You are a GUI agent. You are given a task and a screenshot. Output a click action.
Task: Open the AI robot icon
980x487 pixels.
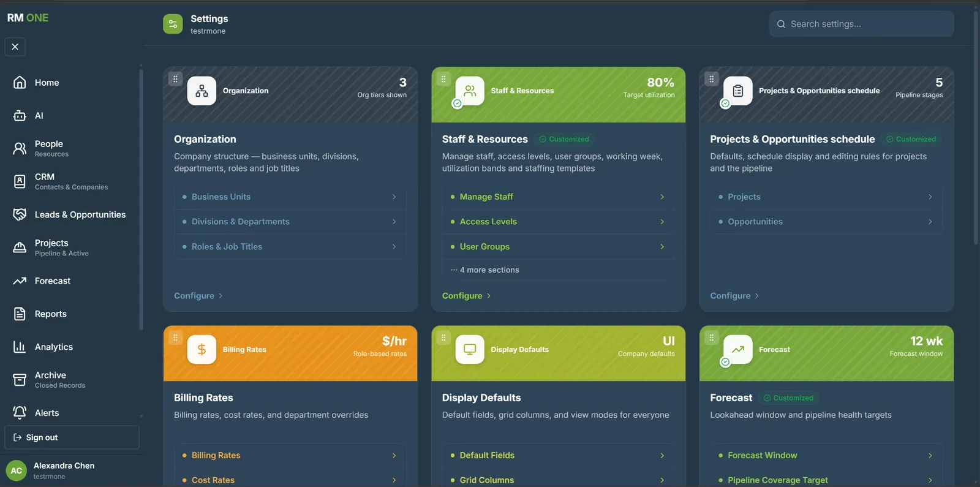(x=20, y=115)
